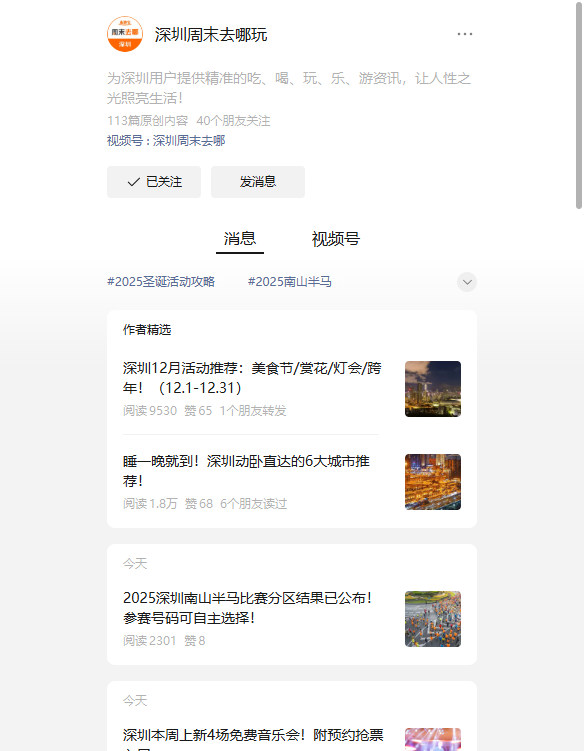Click the 阅读9530 read count
Viewport: 584px width, 751px height.
tap(150, 411)
